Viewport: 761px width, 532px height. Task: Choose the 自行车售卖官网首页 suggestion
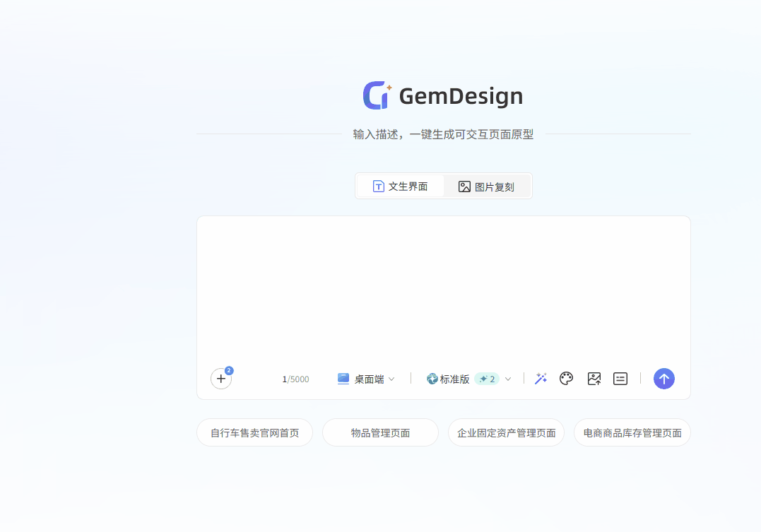[x=254, y=432]
